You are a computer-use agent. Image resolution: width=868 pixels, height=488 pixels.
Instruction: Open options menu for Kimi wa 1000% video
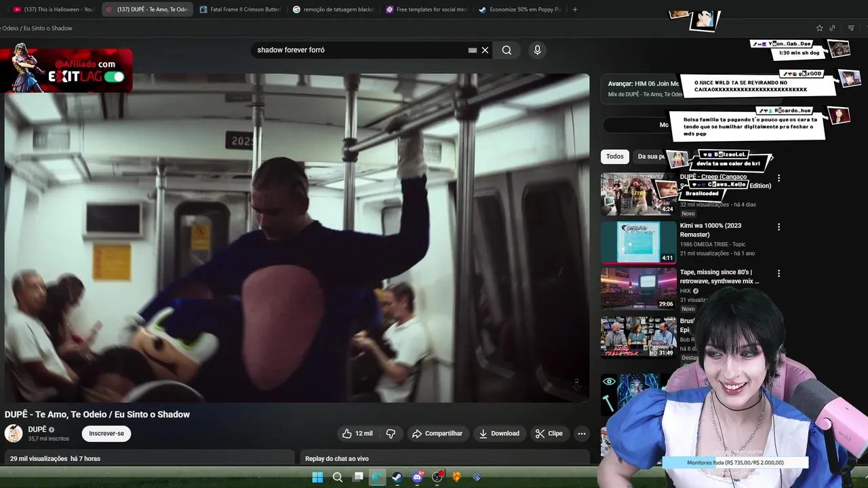tap(778, 227)
